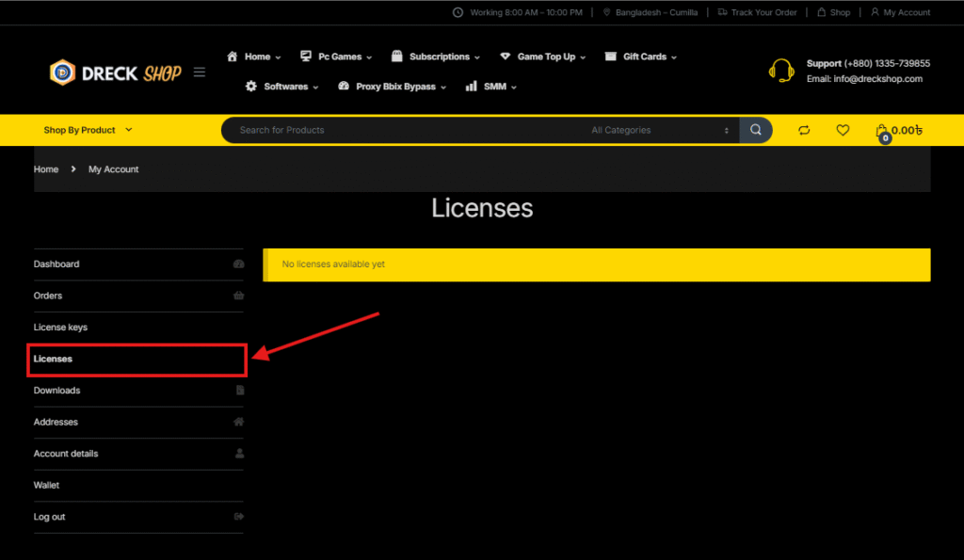Click the search magnifier button

[756, 130]
